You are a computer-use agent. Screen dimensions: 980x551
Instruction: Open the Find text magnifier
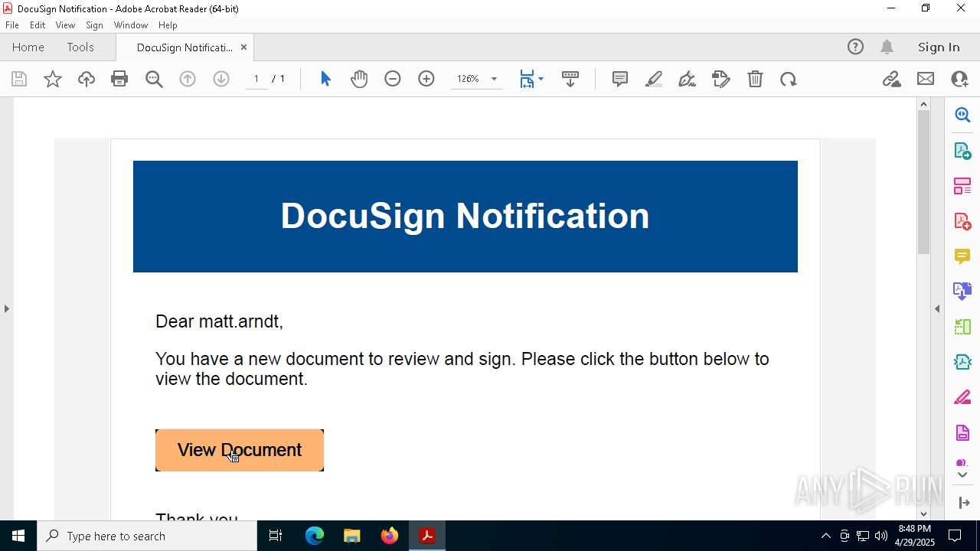point(154,79)
